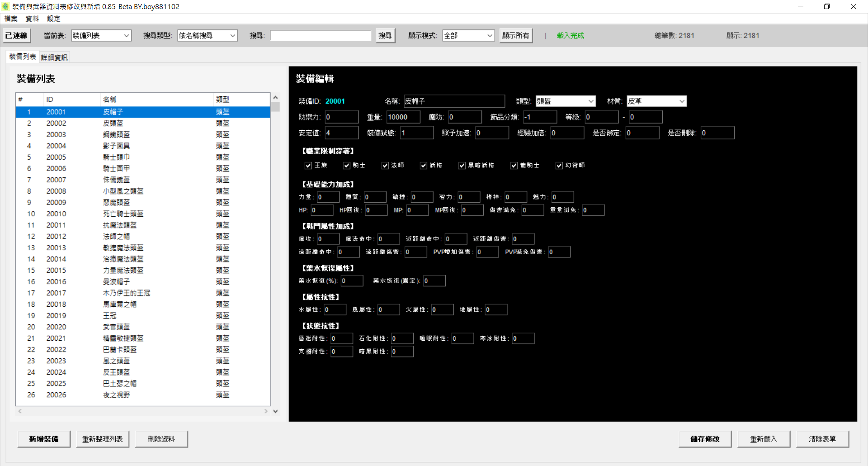
Task: Click the 防禦力 input field
Action: pyautogui.click(x=342, y=117)
